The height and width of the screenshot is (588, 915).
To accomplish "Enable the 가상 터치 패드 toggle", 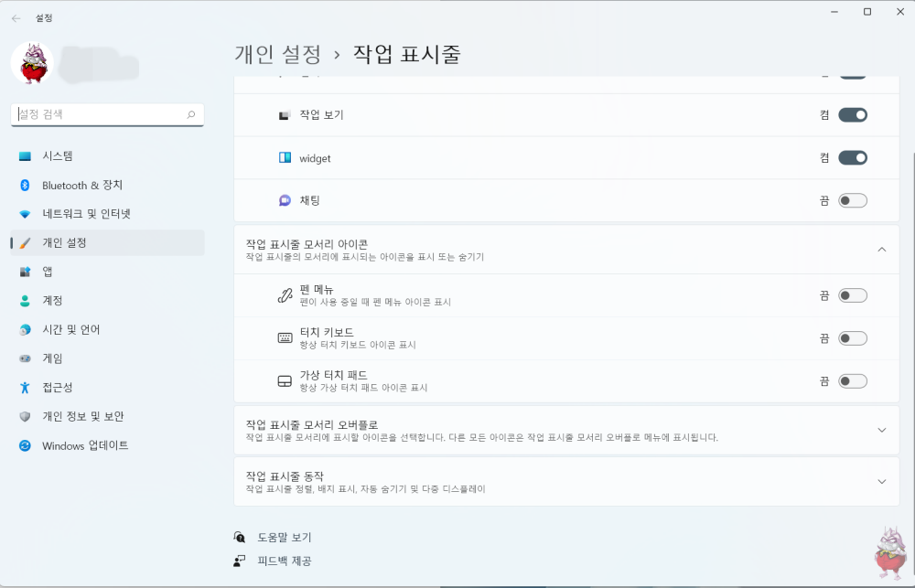I will click(x=853, y=381).
